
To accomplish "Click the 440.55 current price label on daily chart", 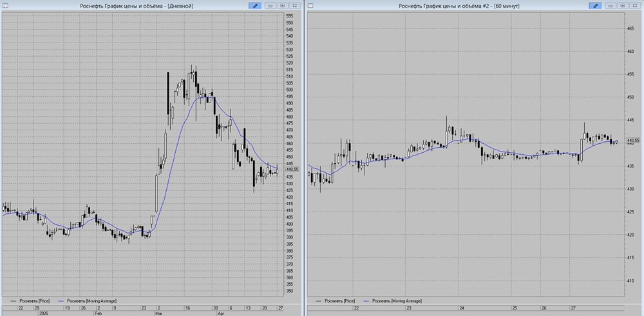I will pos(292,169).
